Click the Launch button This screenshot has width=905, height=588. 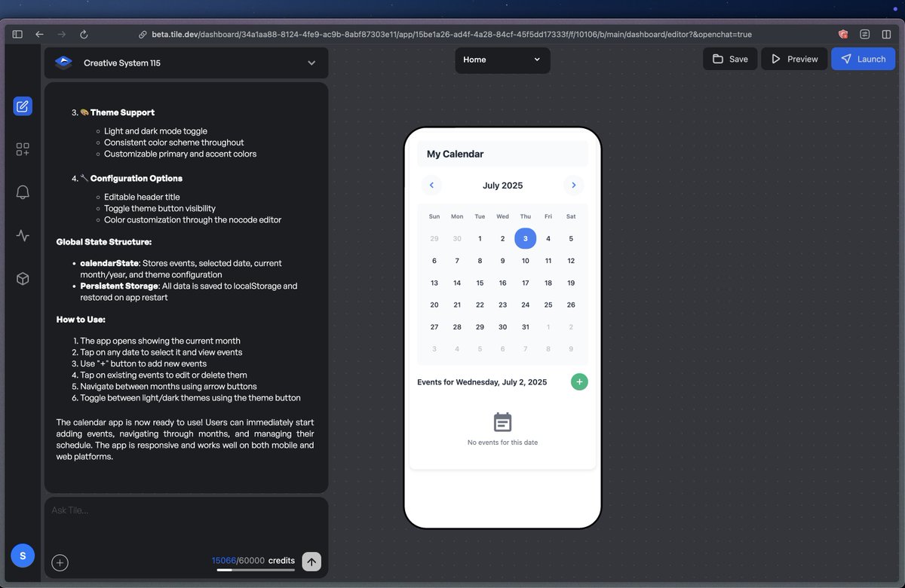pos(863,58)
